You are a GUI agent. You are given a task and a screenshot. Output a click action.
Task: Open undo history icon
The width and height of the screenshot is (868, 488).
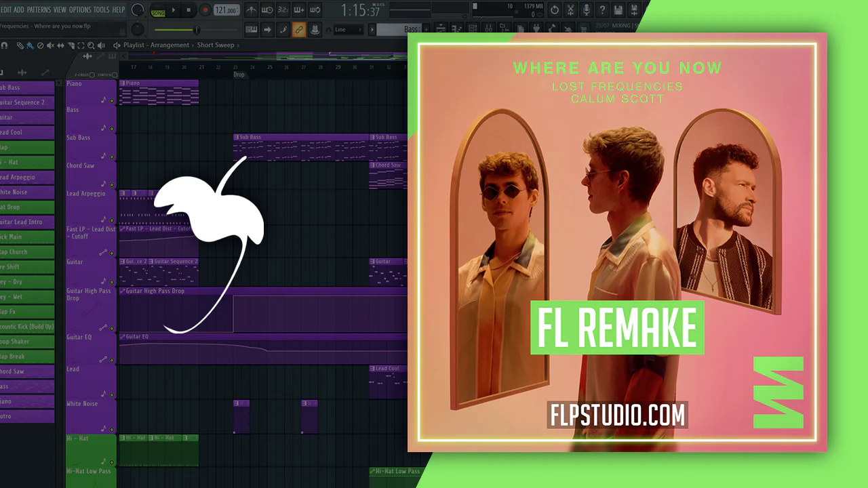[x=555, y=10]
